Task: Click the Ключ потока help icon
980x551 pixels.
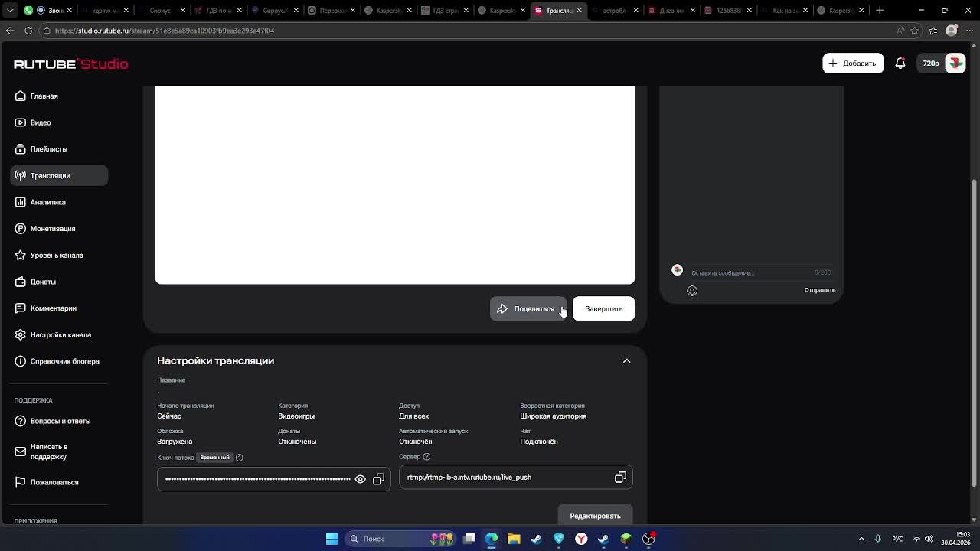Action: pos(240,458)
